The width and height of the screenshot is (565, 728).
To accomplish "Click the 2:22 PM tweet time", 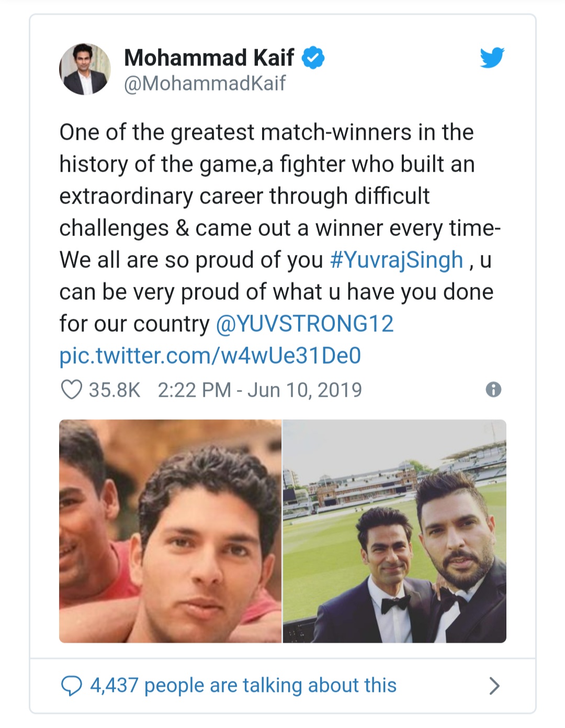I will [x=194, y=390].
